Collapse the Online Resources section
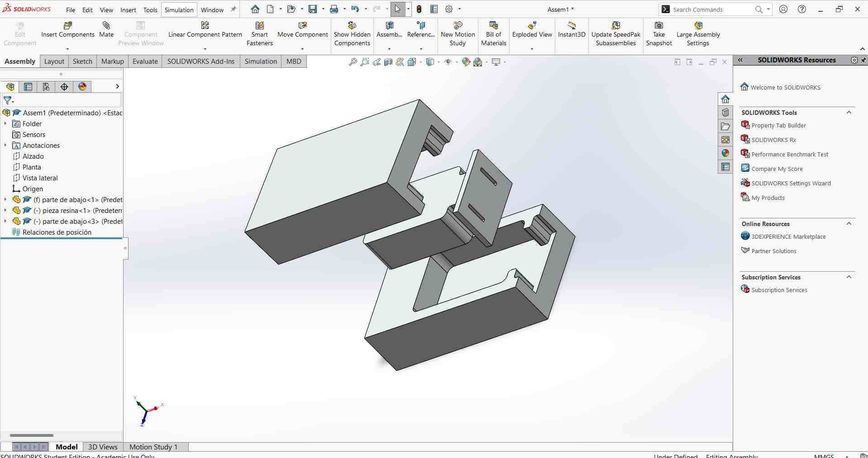This screenshot has height=458, width=868. pyautogui.click(x=849, y=224)
